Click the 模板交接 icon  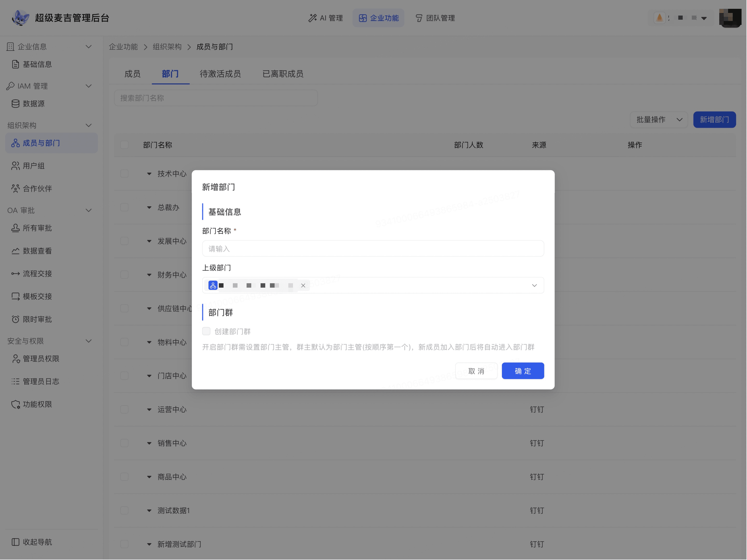pyautogui.click(x=15, y=296)
